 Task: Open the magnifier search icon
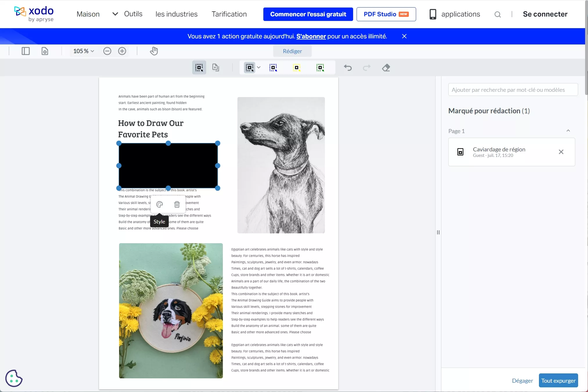click(498, 14)
